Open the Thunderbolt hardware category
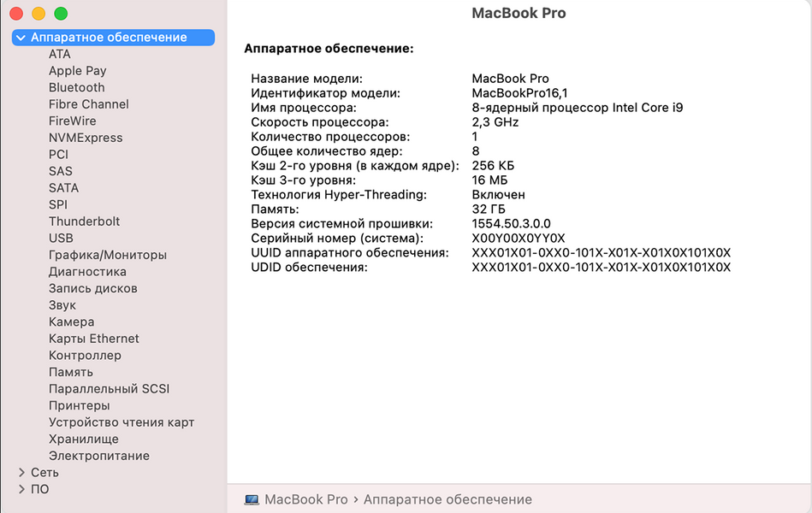812x513 pixels. click(x=84, y=221)
